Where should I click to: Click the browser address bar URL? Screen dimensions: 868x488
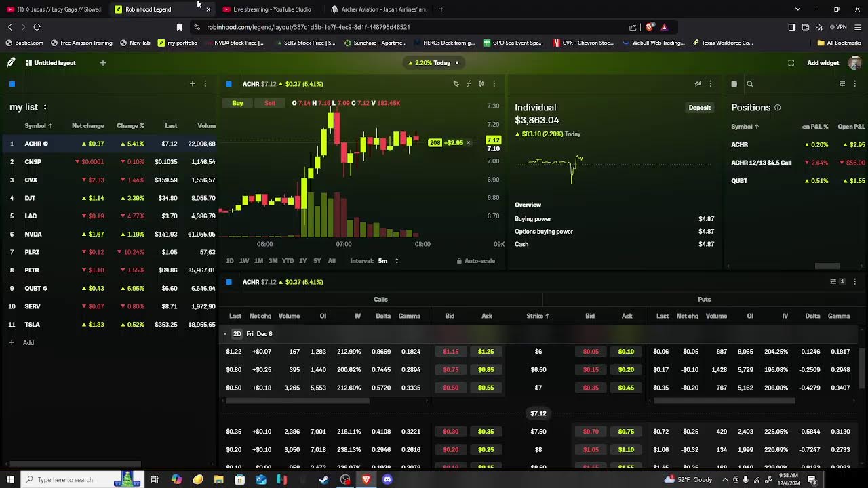[308, 27]
